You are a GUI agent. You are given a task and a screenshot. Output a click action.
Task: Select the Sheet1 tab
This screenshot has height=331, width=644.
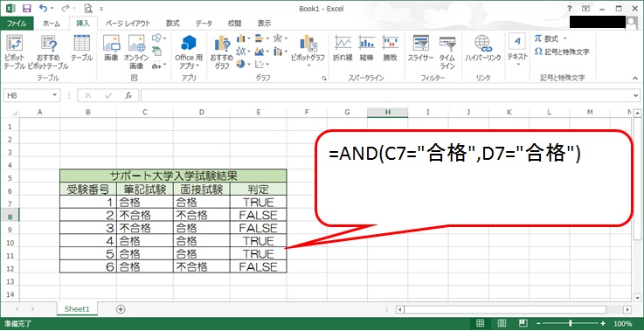point(77,309)
